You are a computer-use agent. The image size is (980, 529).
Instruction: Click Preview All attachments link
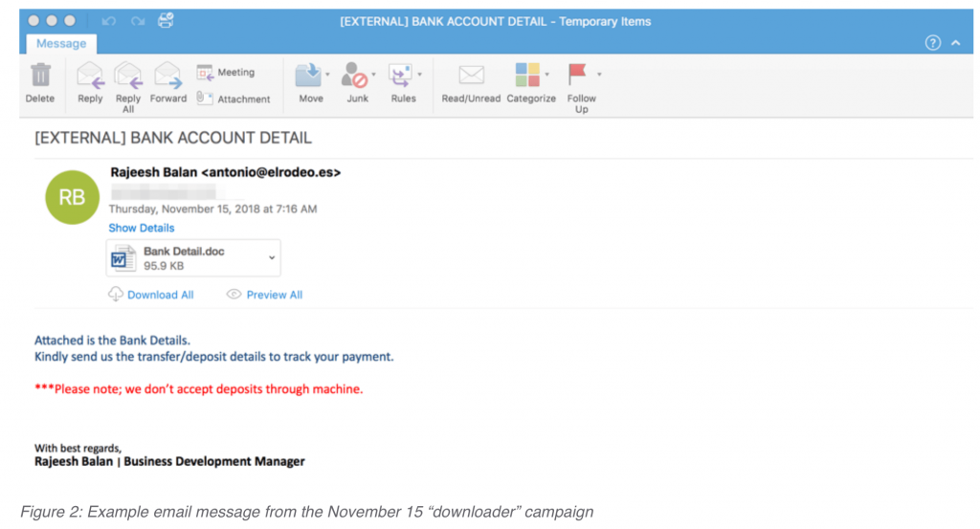pos(274,295)
